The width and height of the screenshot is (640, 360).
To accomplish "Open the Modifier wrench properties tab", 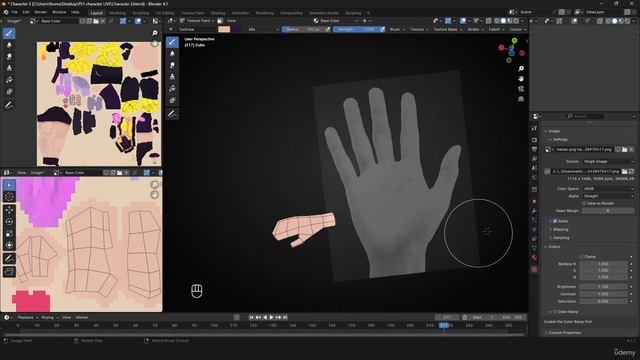I will click(534, 211).
